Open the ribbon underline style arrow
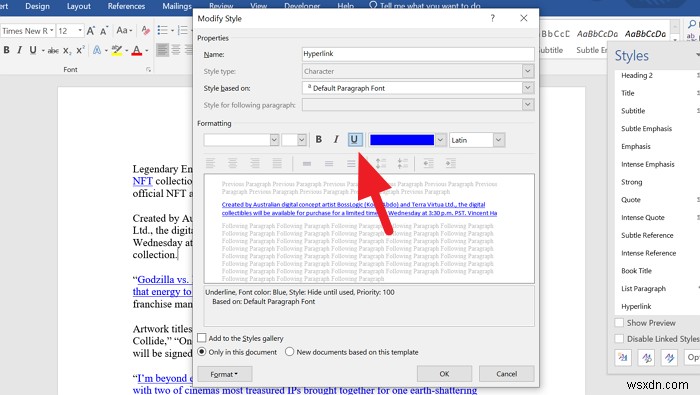The height and width of the screenshot is (395, 700). (43, 50)
